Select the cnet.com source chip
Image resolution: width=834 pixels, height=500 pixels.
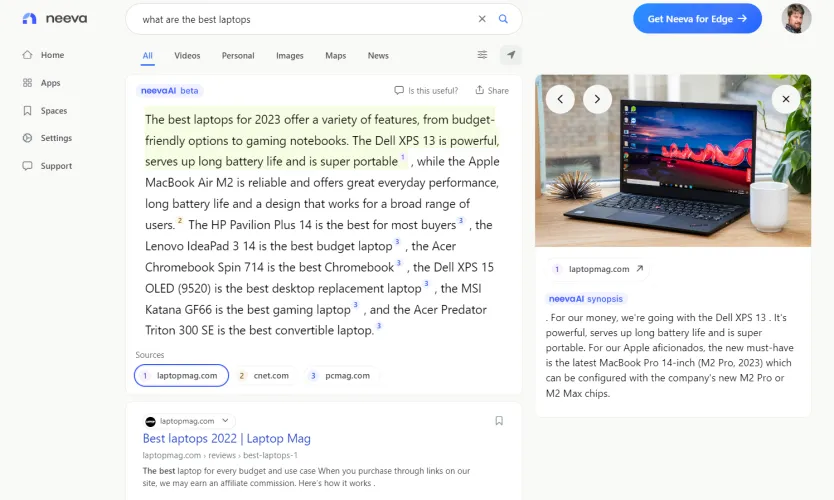pyautogui.click(x=263, y=376)
